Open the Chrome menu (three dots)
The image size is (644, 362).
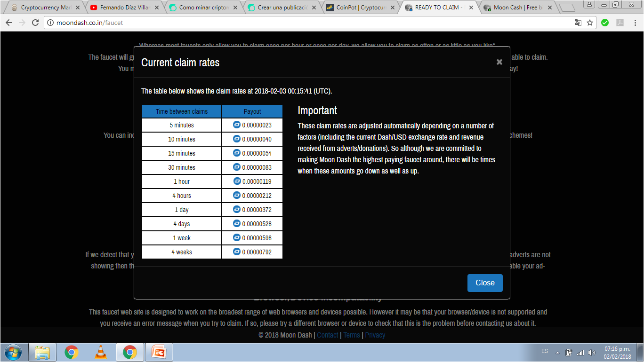tap(635, 23)
